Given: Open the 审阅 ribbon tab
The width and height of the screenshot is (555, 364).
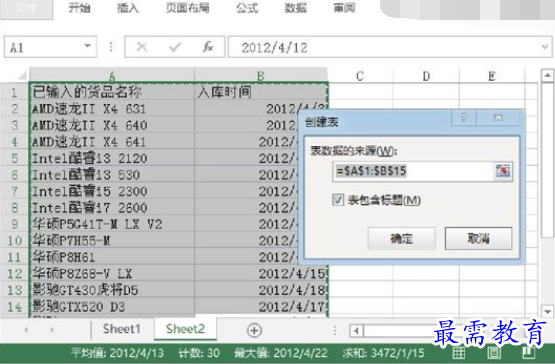Looking at the screenshot, I should coord(344,8).
